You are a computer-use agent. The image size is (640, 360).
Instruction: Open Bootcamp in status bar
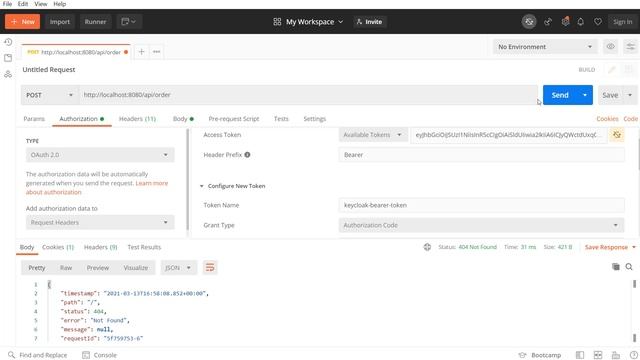tap(540, 355)
